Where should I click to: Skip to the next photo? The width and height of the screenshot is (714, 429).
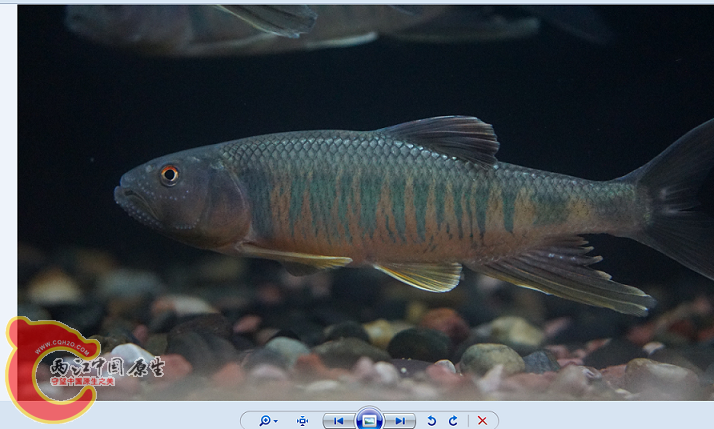click(400, 421)
